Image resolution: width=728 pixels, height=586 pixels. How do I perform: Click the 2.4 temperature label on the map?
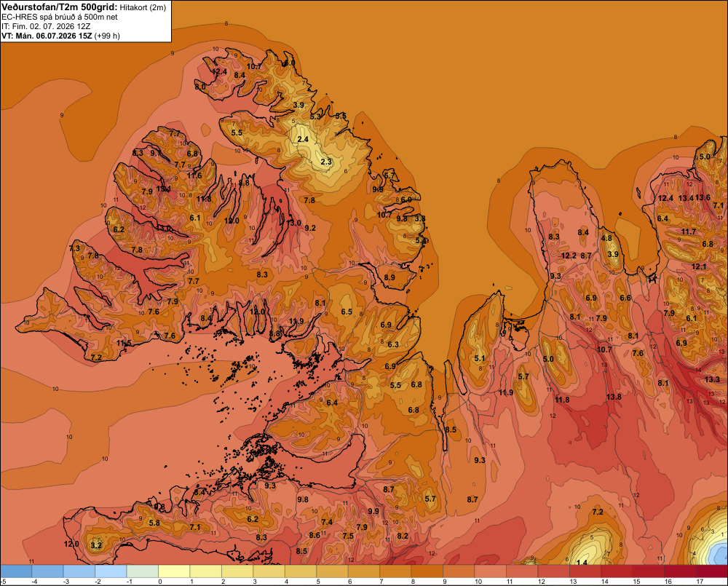[303, 139]
